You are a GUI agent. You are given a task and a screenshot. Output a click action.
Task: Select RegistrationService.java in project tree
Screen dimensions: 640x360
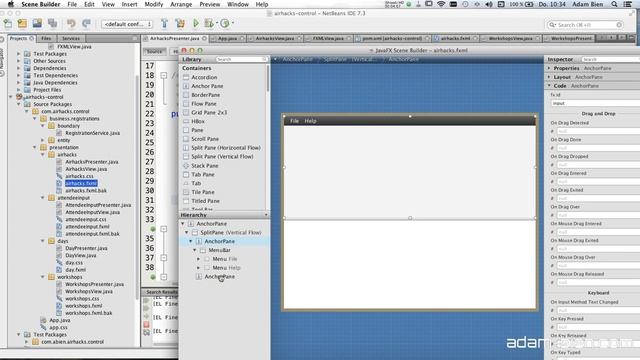tap(92, 133)
